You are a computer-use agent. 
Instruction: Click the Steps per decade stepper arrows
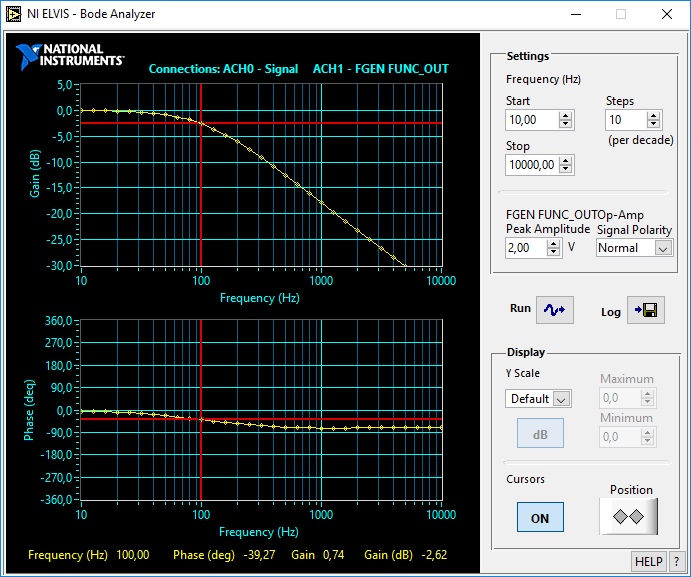point(653,120)
